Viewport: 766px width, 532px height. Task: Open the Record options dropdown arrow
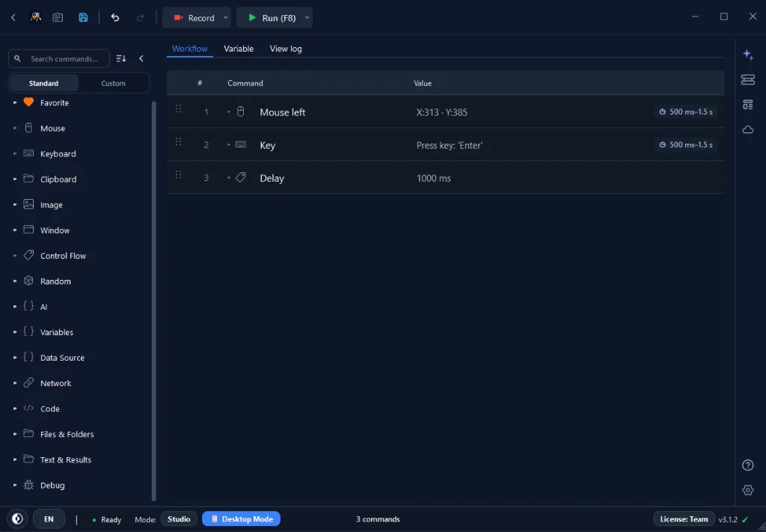pyautogui.click(x=225, y=18)
